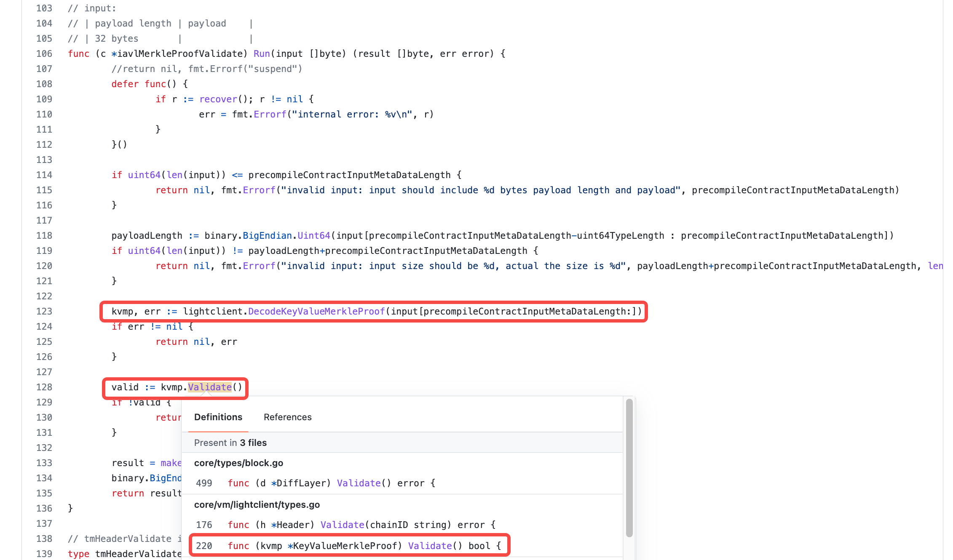Click line number 499 in popup

tap(204, 483)
